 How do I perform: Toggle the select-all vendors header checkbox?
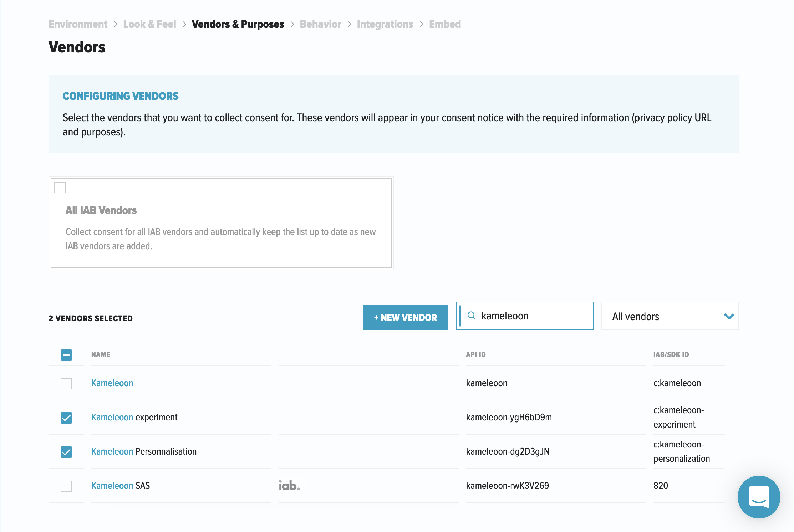pos(66,355)
